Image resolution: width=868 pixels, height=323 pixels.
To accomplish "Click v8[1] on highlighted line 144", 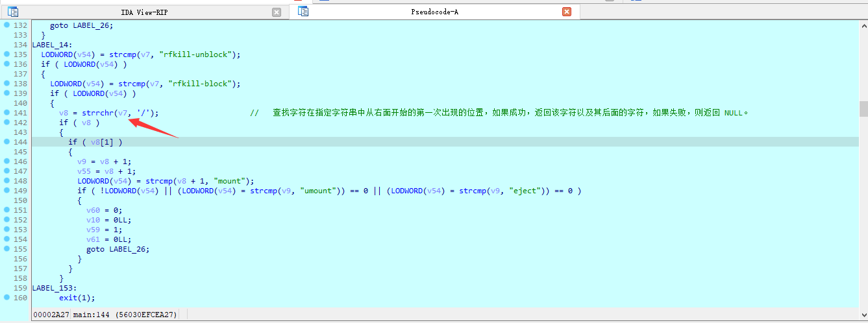I will (x=102, y=142).
